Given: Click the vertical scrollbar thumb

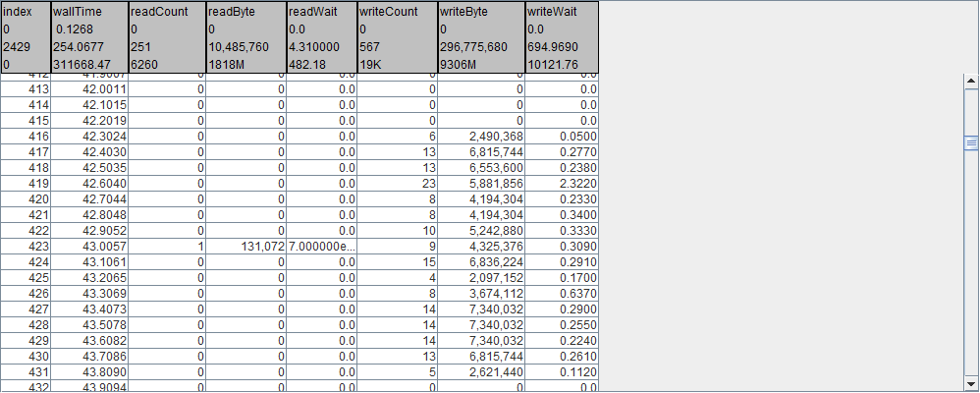Looking at the screenshot, I should click(x=971, y=142).
